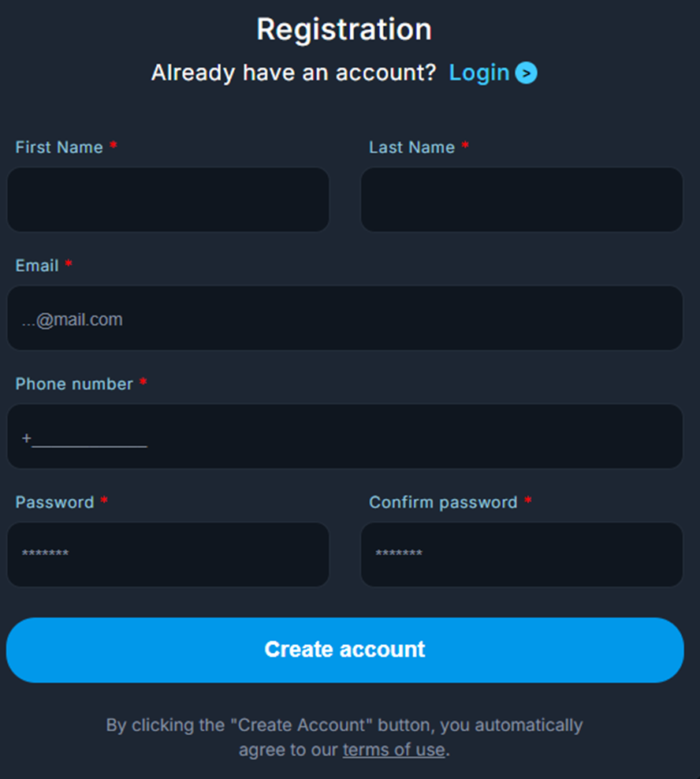Select the Email input box
The width and height of the screenshot is (700, 779).
(344, 319)
